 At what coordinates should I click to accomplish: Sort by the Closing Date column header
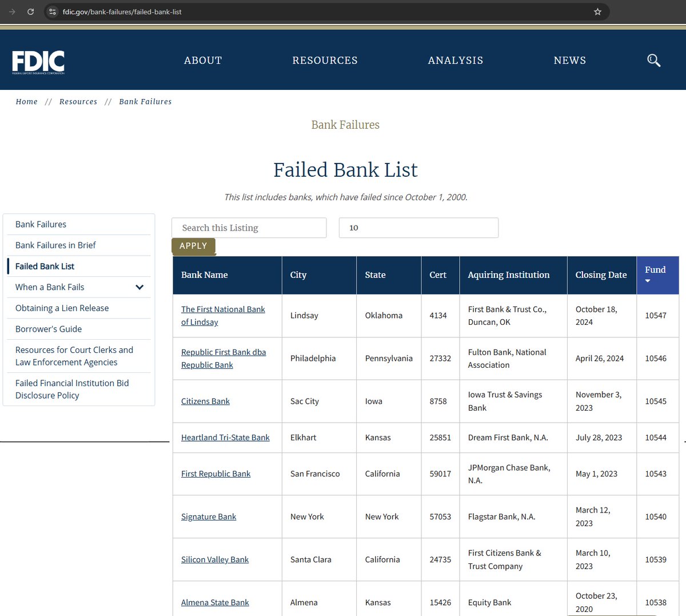click(601, 275)
